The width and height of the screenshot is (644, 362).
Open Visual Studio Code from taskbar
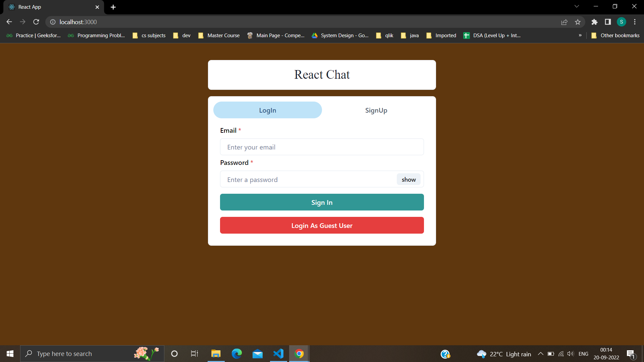[278, 354]
